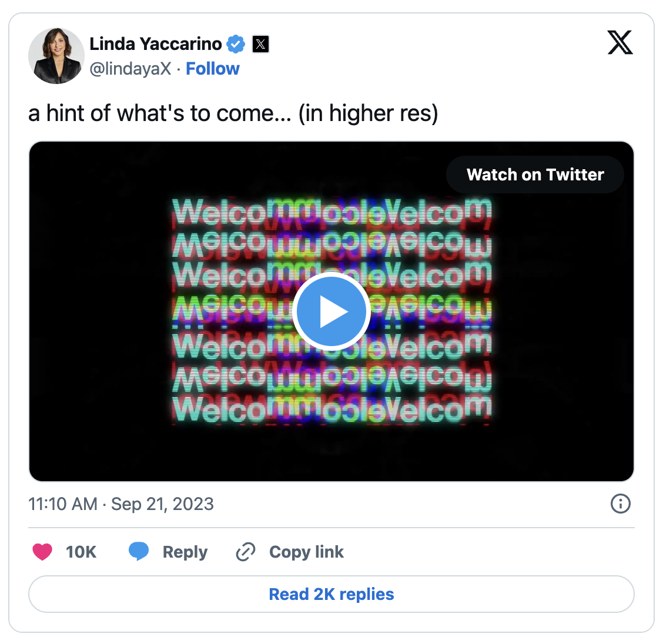The height and width of the screenshot is (644, 663).
Task: Click Linda Yaccarino's profile avatar
Action: [56, 56]
